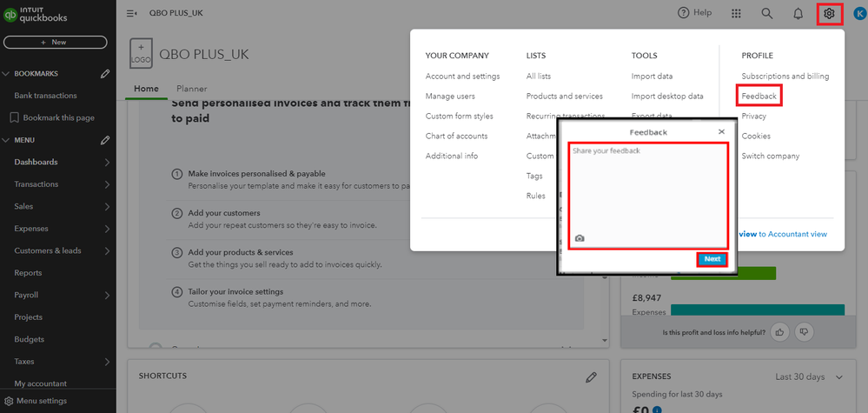The height and width of the screenshot is (413, 868).
Task: Click the QuickBooks logo
Action: point(36,14)
